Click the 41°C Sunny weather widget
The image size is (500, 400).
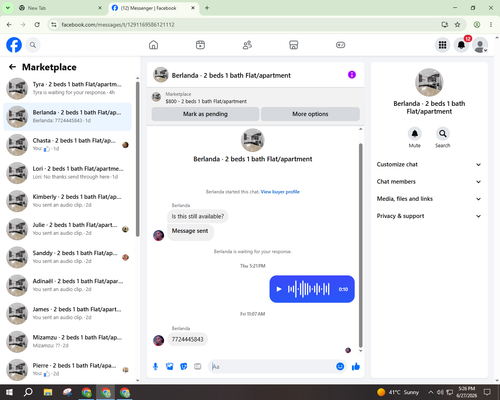(398, 392)
